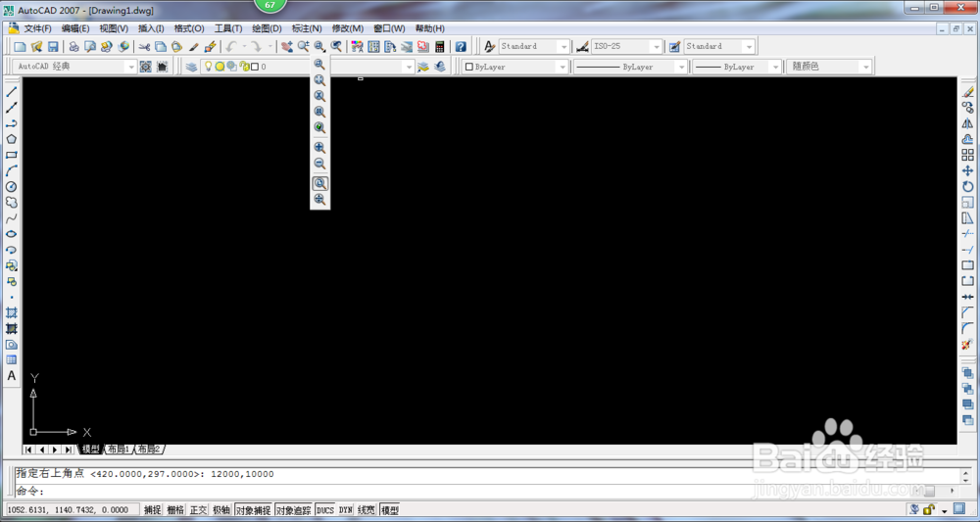Screen dimensions: 980x522
Task: Open the ISO-25 dimension style dropdown
Action: (x=627, y=46)
